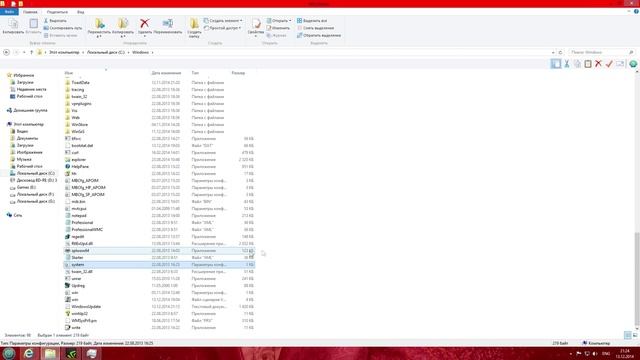
Task: Click the Name (Имя) column header
Action: click(x=69, y=73)
